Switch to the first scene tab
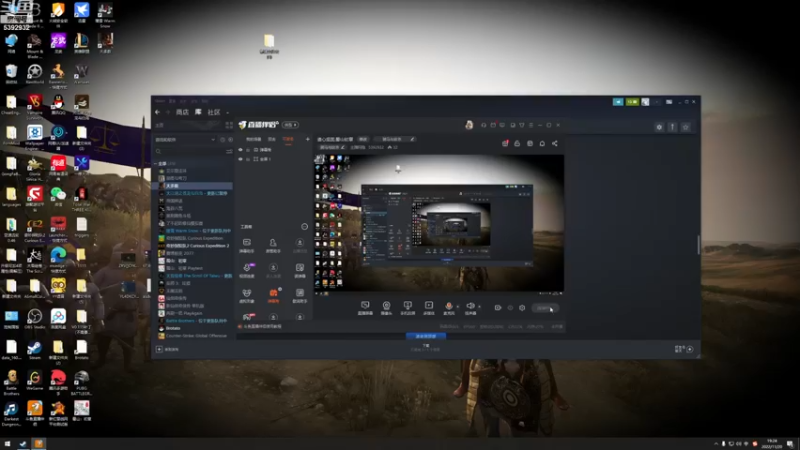800x450 pixels. pos(254,139)
